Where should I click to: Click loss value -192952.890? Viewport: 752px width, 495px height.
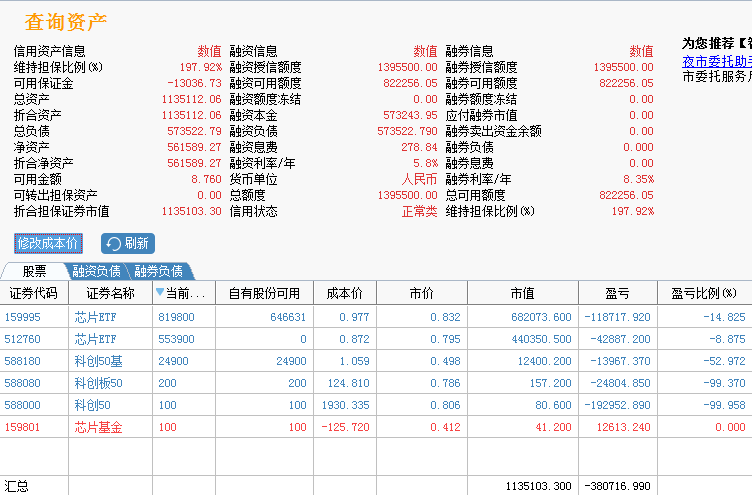tap(617, 405)
